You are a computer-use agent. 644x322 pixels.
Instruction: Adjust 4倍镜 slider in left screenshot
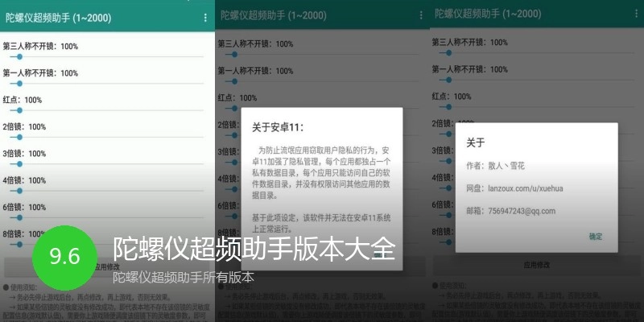[x=106, y=191]
